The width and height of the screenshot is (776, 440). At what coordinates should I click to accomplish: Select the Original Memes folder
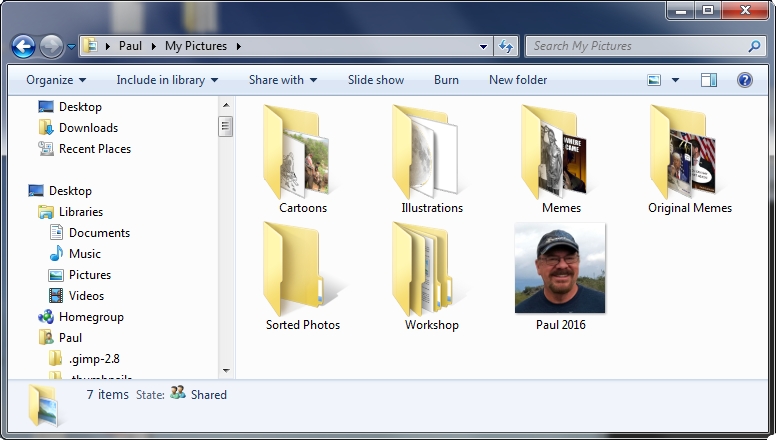coord(690,159)
